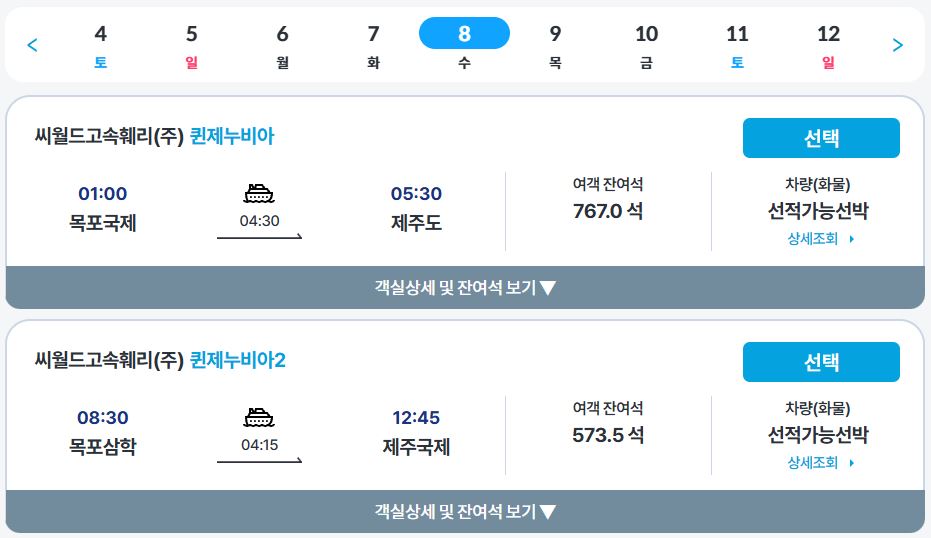
Task: Click the next dates arrow
Action: point(897,45)
